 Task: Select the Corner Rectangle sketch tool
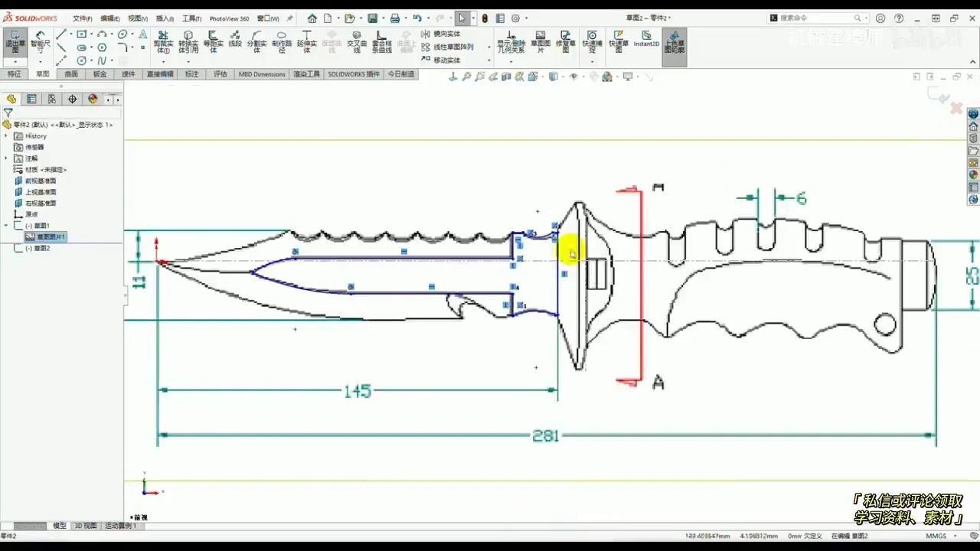tap(81, 34)
